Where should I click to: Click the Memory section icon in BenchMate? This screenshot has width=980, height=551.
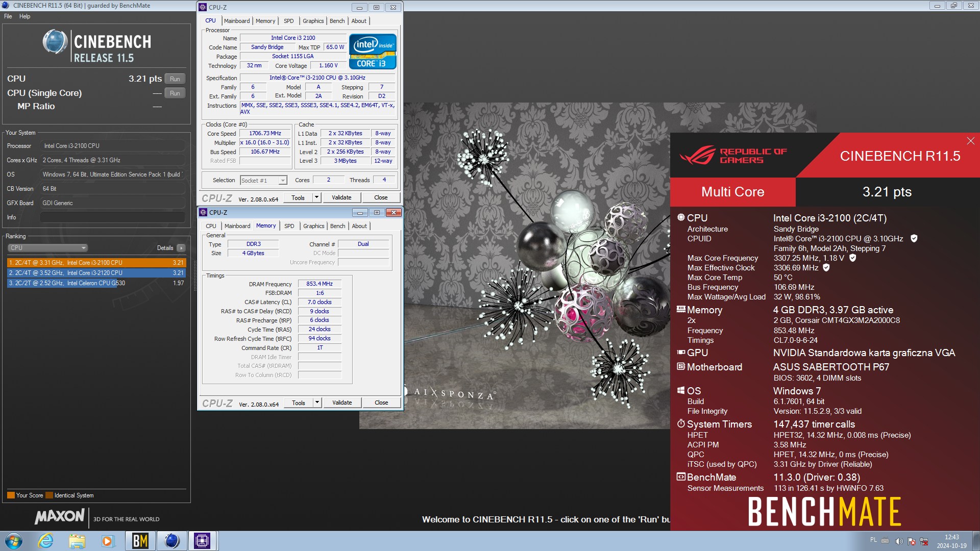click(x=681, y=309)
